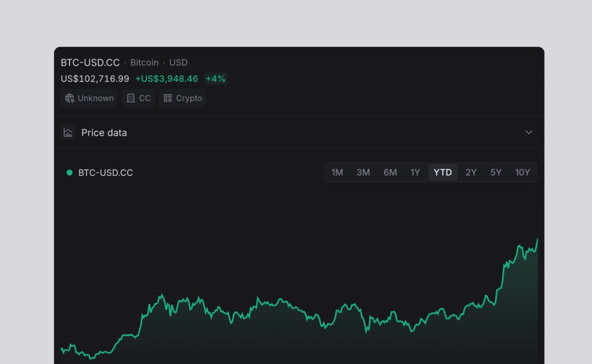Click the +US$3,948.46 change value
This screenshot has height=364, width=592.
click(166, 79)
